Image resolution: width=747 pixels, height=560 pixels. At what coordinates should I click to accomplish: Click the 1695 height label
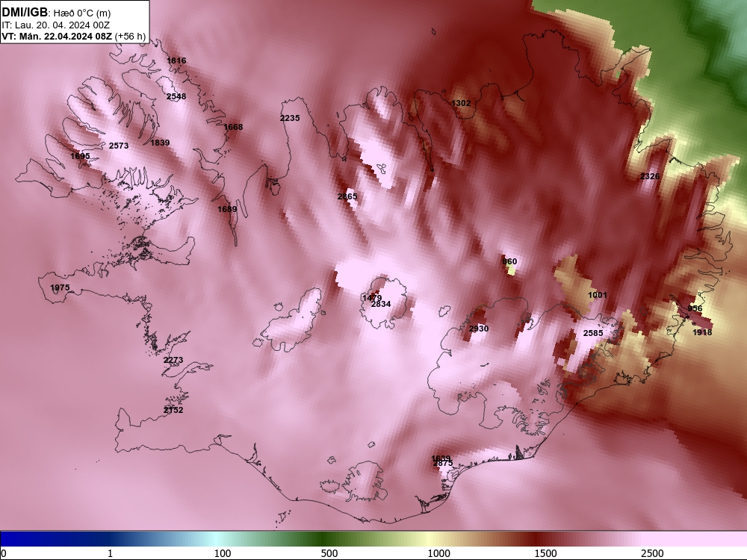point(80,156)
